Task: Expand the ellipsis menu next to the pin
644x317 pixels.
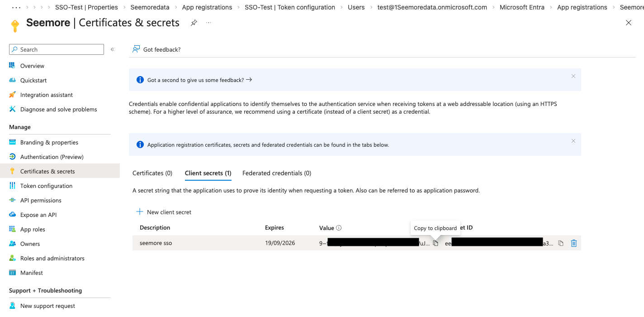Action: point(208,23)
